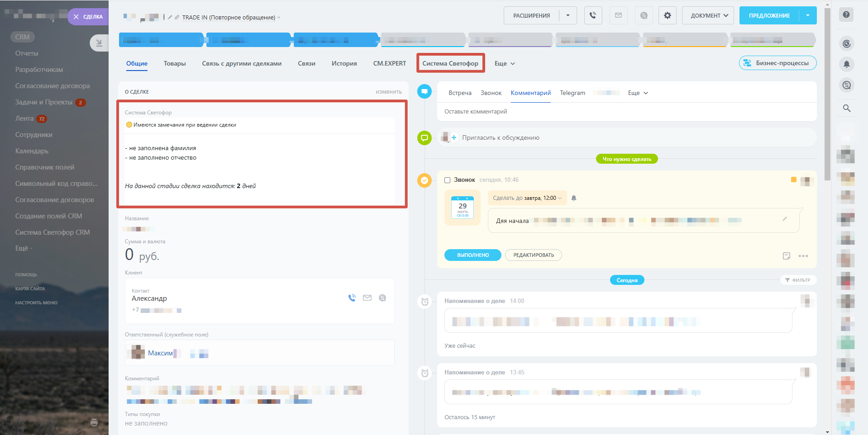The height and width of the screenshot is (435, 868).
Task: Open Календарь in the sidebar
Action: click(x=32, y=151)
